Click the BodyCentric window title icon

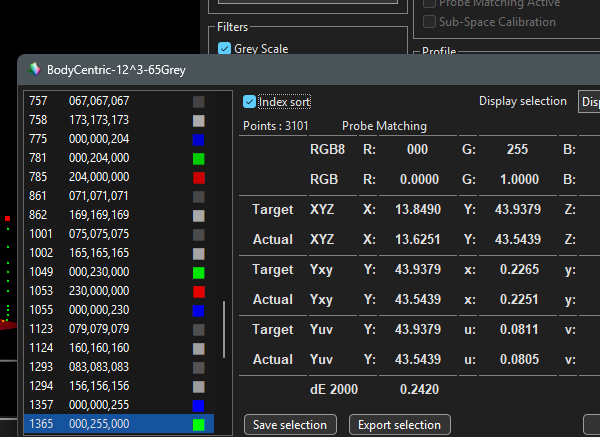point(35,70)
